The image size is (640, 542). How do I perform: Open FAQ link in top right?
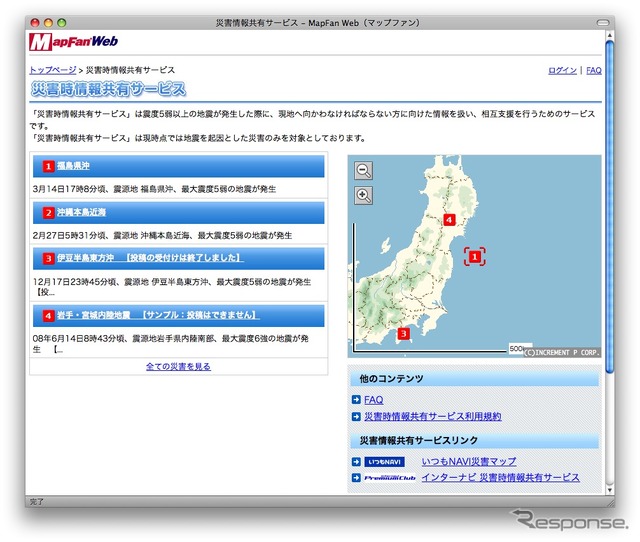[x=594, y=71]
